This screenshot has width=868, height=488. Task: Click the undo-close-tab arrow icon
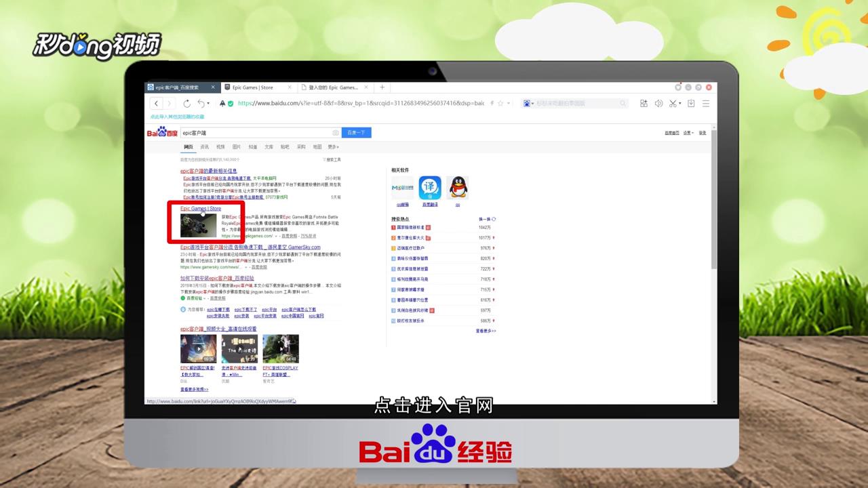pos(200,104)
